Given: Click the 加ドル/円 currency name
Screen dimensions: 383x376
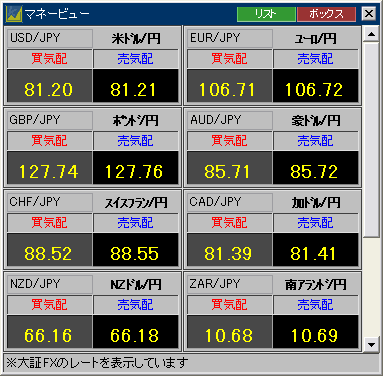Looking at the screenshot, I should pyautogui.click(x=316, y=203).
